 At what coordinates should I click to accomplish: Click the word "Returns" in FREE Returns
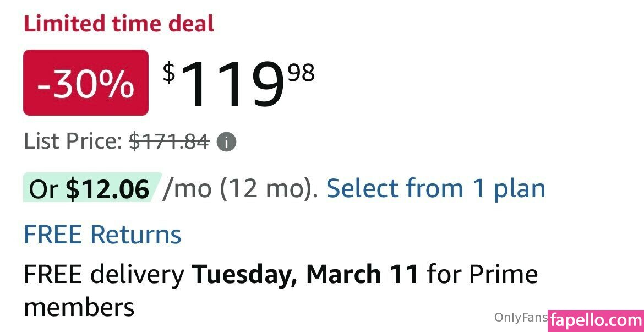click(135, 235)
